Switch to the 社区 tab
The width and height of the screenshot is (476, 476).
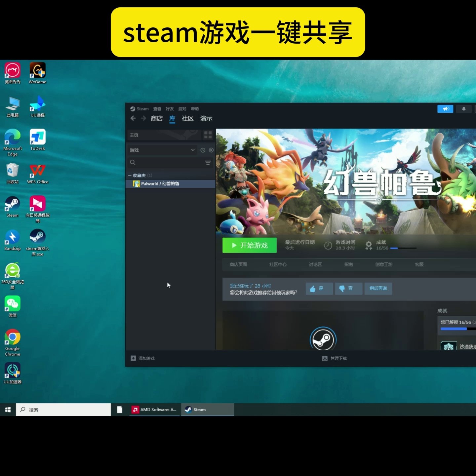(187, 118)
